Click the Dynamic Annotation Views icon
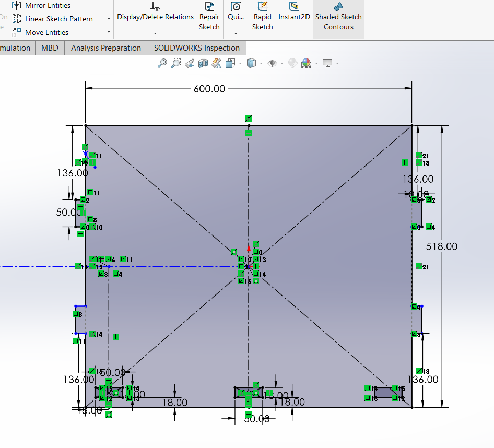Viewport: 494px width, 448px height. (x=217, y=63)
